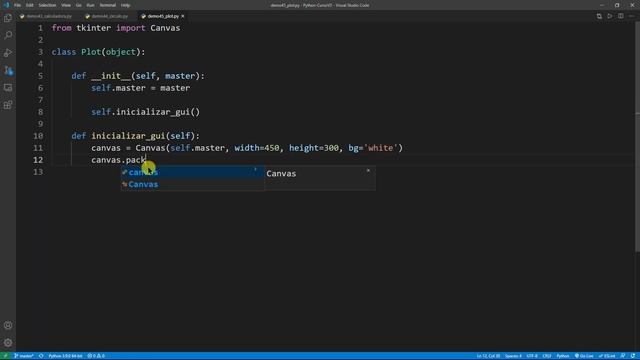Viewport: 640px width, 360px height.
Task: Click the ESLint status item
Action: point(607,356)
